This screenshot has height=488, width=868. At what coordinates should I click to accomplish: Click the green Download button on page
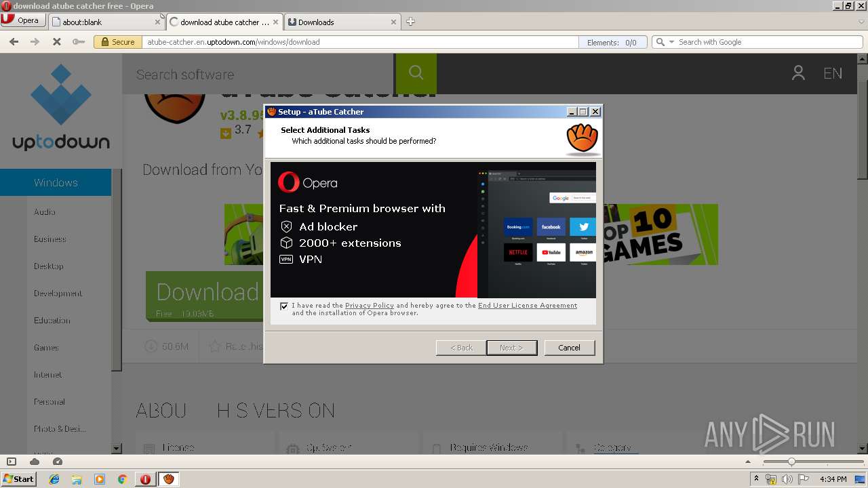[x=205, y=296]
